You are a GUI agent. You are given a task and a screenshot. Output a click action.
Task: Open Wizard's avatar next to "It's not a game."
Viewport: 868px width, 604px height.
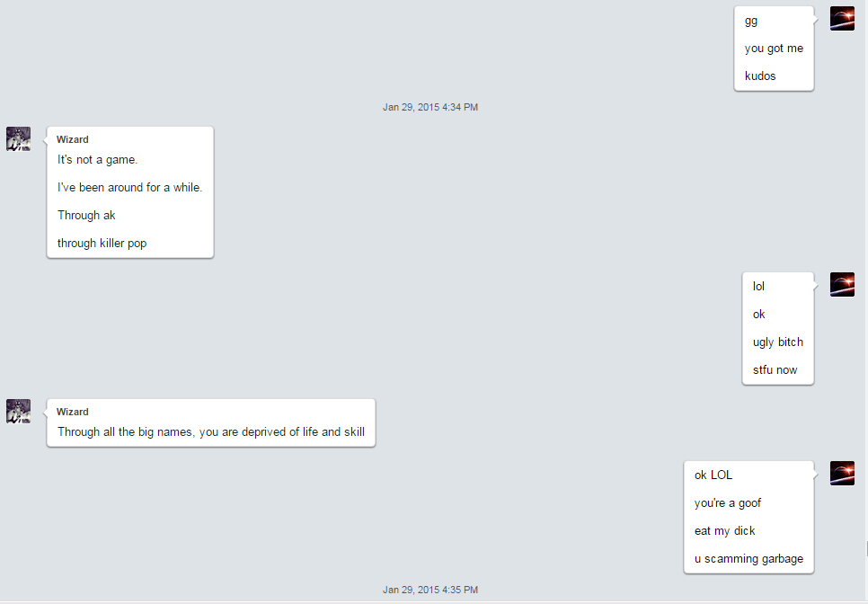click(18, 138)
